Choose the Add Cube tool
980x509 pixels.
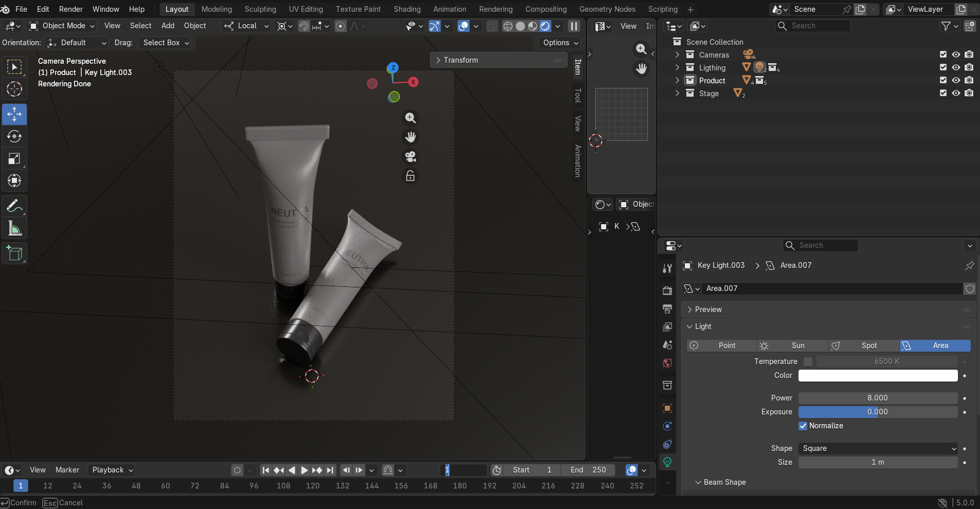coord(14,253)
